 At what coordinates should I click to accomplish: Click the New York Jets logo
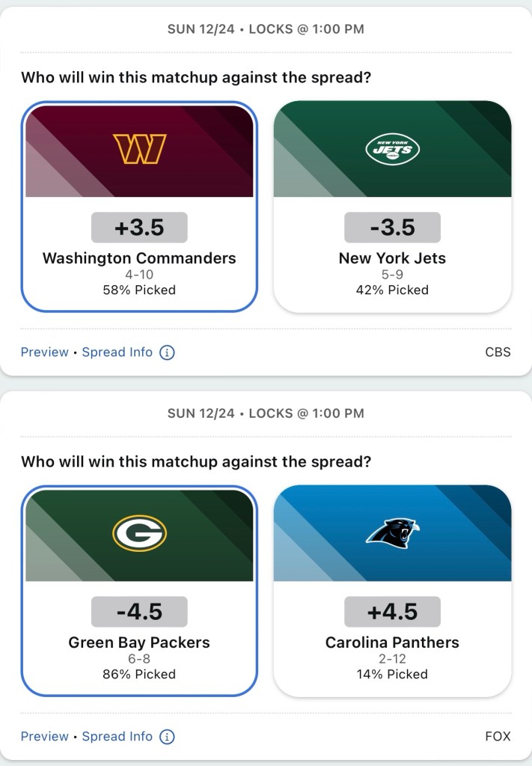tap(392, 149)
